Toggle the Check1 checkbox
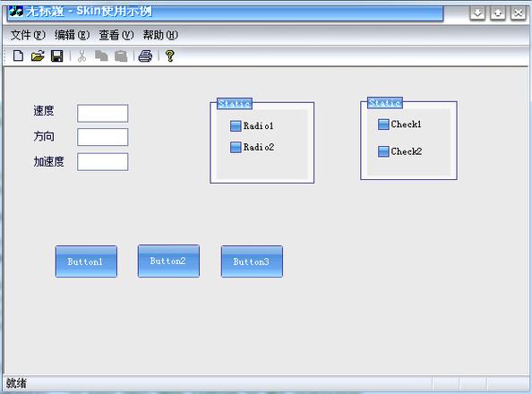Image resolution: width=532 pixels, height=394 pixels. point(399,124)
